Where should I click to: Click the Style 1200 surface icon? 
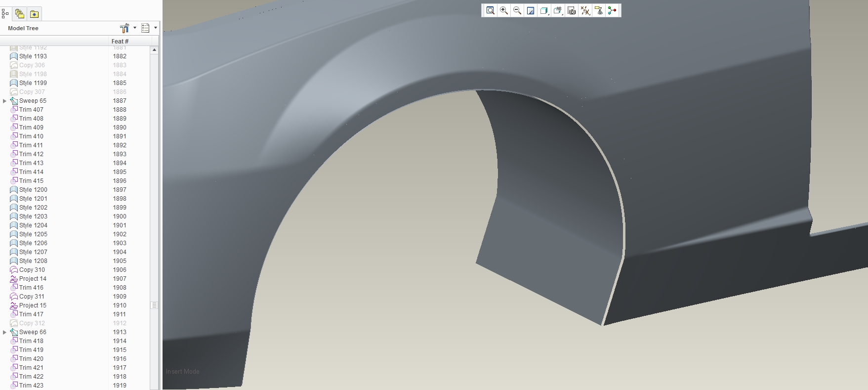pyautogui.click(x=14, y=190)
